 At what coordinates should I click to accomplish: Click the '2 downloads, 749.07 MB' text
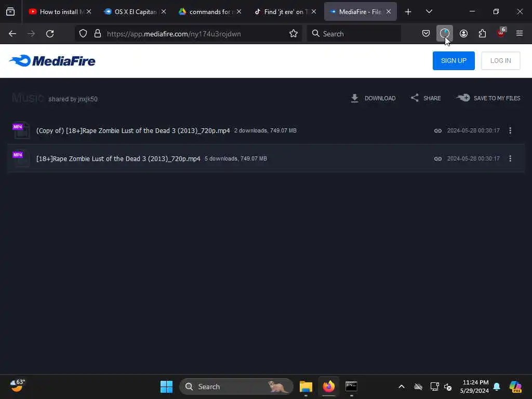(265, 130)
